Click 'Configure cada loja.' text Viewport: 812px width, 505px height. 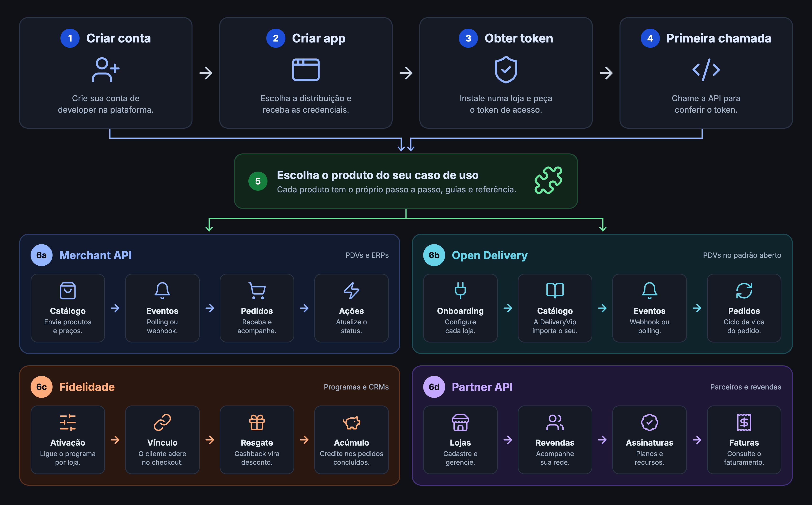coord(460,326)
